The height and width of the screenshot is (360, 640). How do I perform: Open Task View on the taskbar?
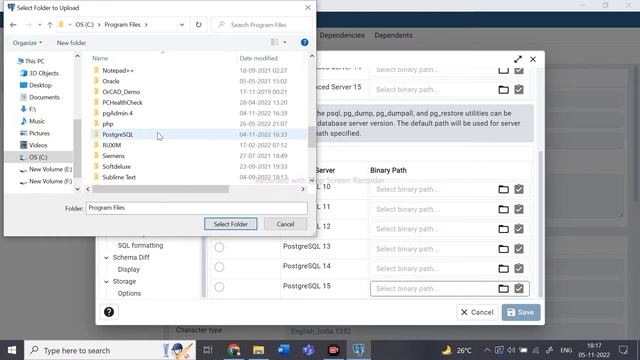pyautogui.click(x=208, y=350)
